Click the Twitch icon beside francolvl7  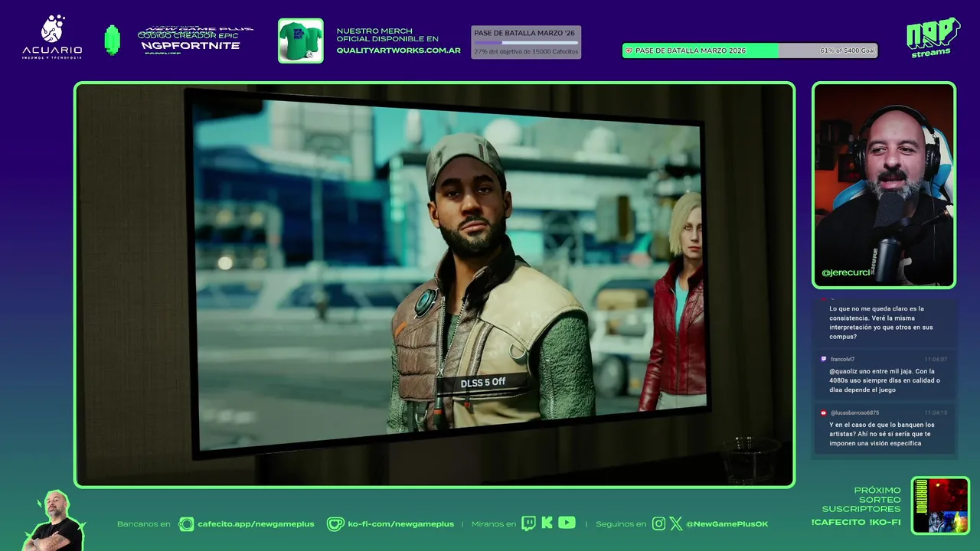[x=824, y=359]
